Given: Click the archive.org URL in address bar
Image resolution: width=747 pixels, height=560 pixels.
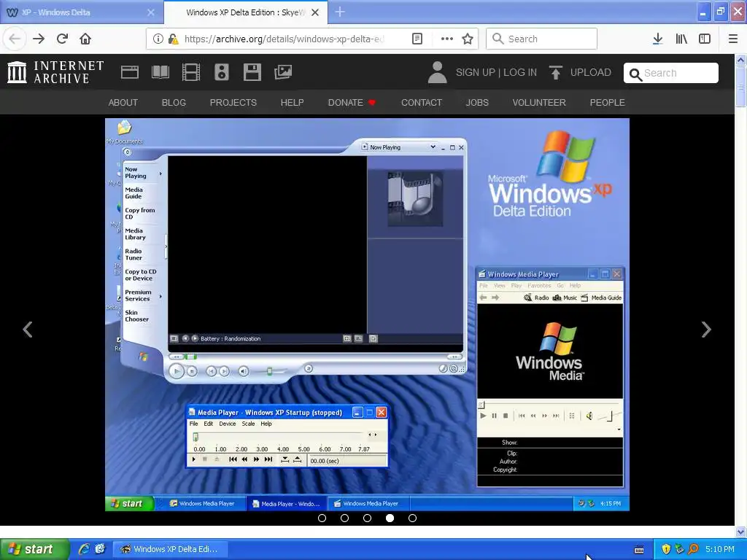Looking at the screenshot, I should tap(284, 39).
